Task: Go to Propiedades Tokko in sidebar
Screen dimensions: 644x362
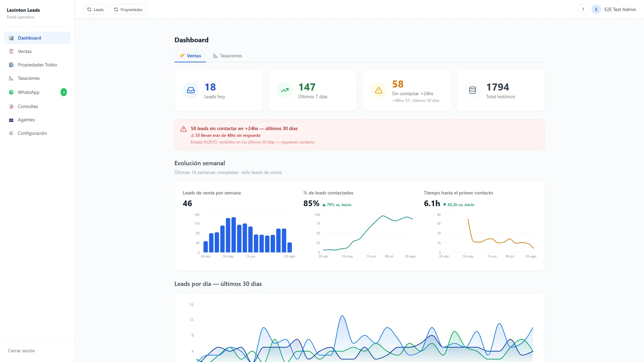Action: [x=38, y=65]
